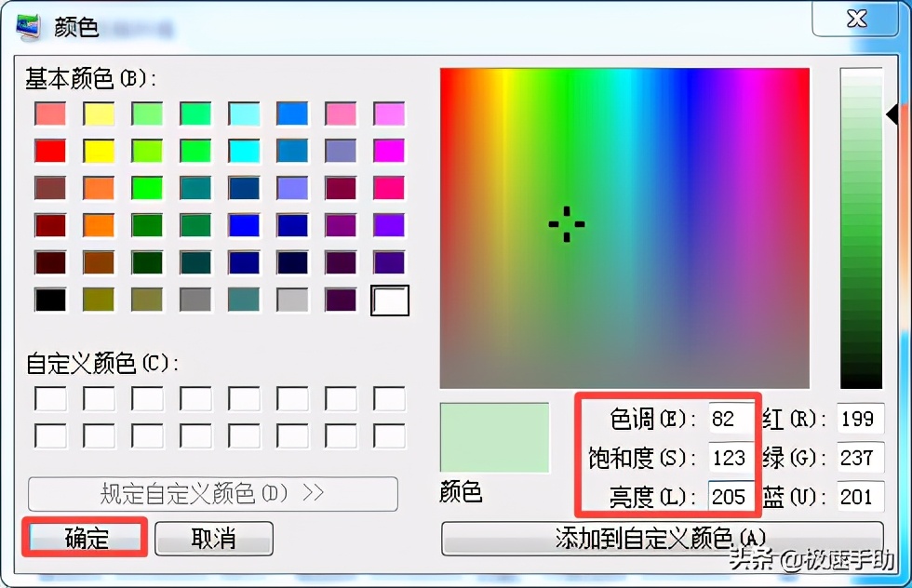
Task: Select the black swatch in basic colors
Action: click(48, 300)
